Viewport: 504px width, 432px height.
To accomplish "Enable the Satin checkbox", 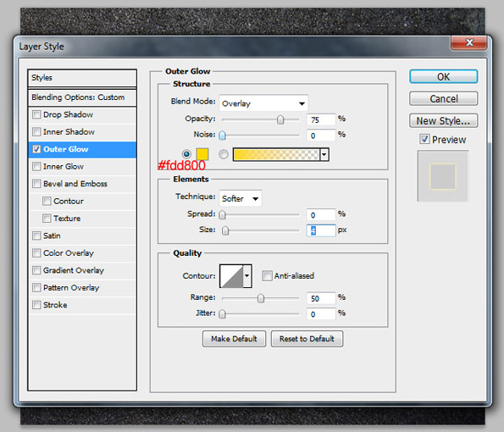I will (x=36, y=236).
